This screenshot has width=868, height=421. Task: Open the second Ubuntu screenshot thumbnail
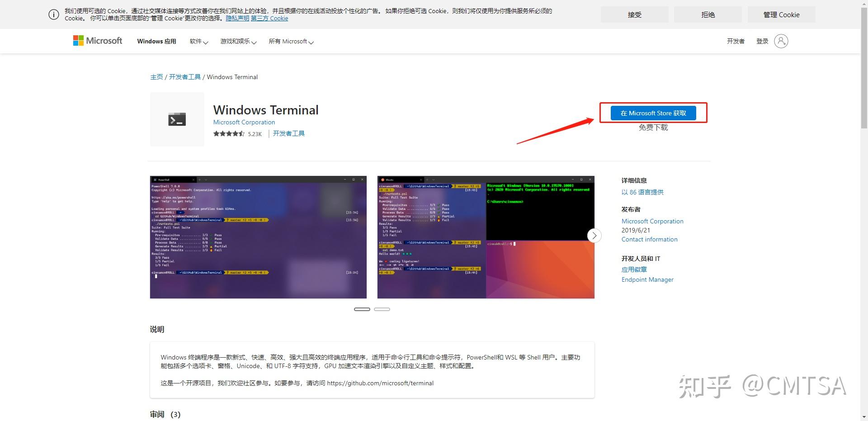pos(486,237)
